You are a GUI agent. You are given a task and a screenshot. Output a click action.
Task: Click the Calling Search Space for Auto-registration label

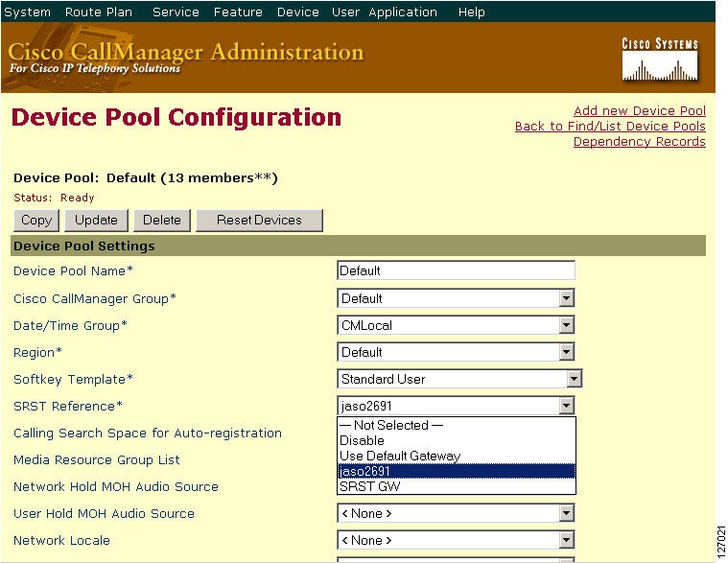click(148, 434)
